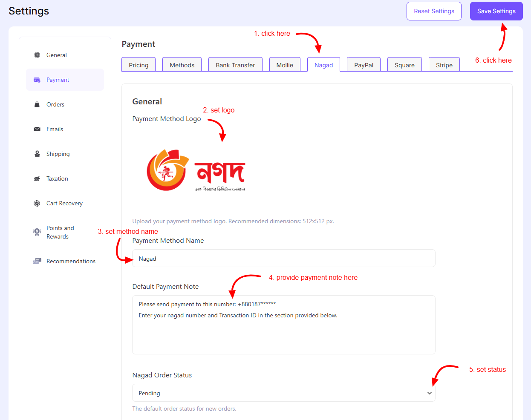Click the Default Payment Note text area

[x=284, y=325]
